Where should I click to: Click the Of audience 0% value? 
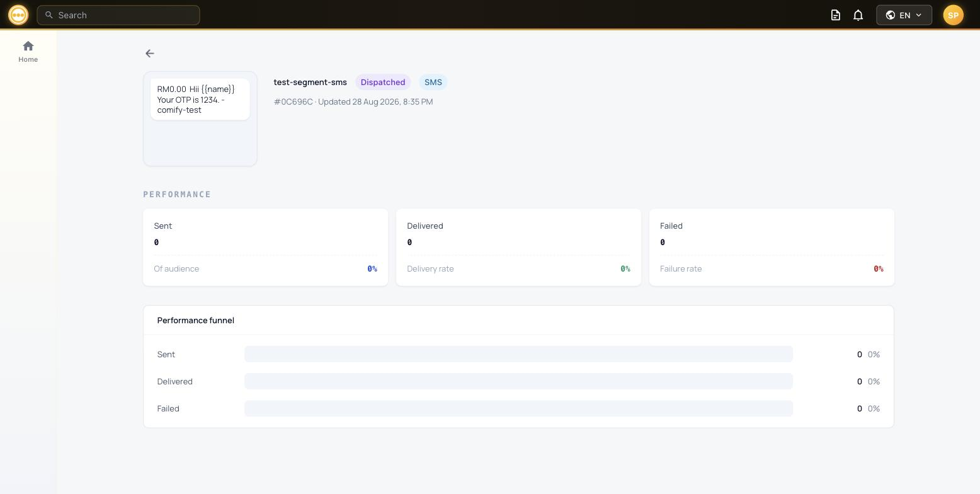click(x=372, y=269)
